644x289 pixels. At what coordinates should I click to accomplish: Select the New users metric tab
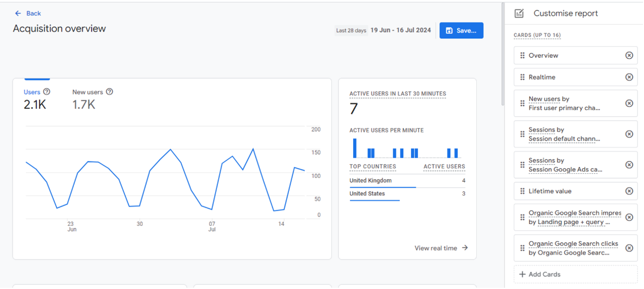pyautogui.click(x=92, y=99)
